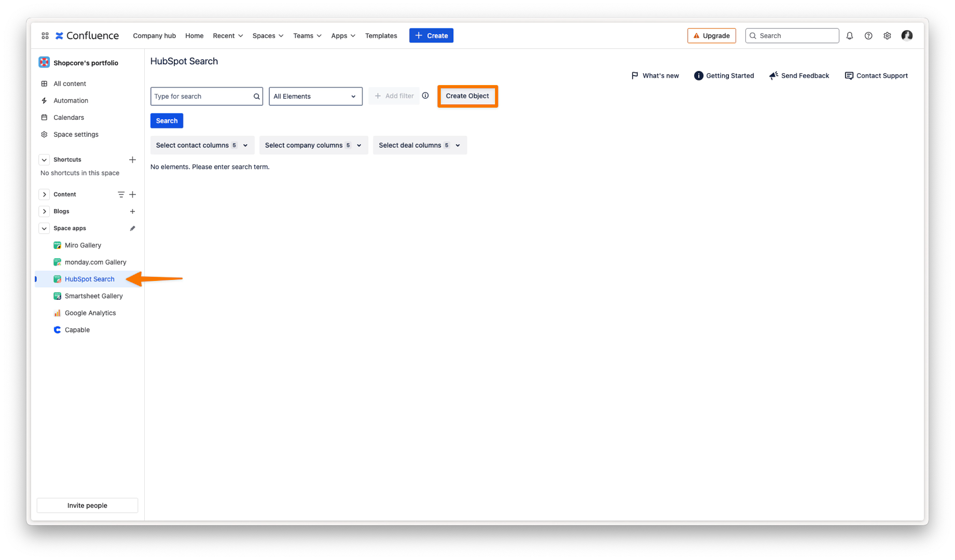This screenshot has height=560, width=955.
Task: Click the Invite people button
Action: 87,506
